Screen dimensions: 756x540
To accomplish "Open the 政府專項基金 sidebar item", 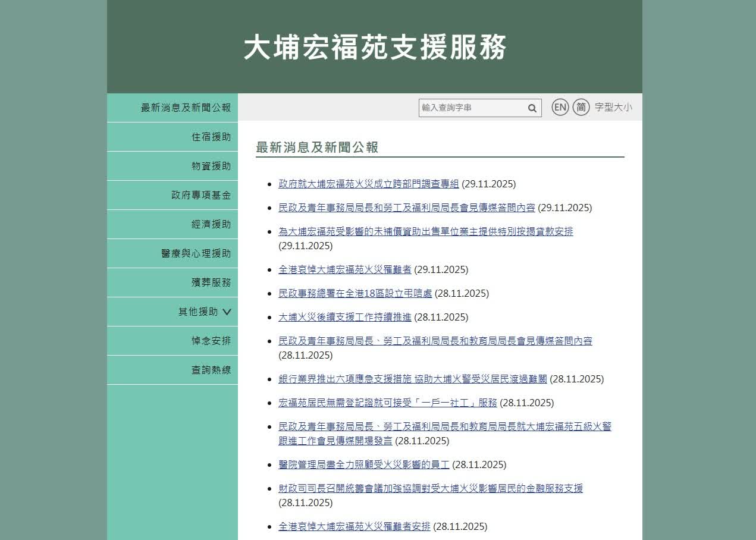I will pyautogui.click(x=201, y=195).
